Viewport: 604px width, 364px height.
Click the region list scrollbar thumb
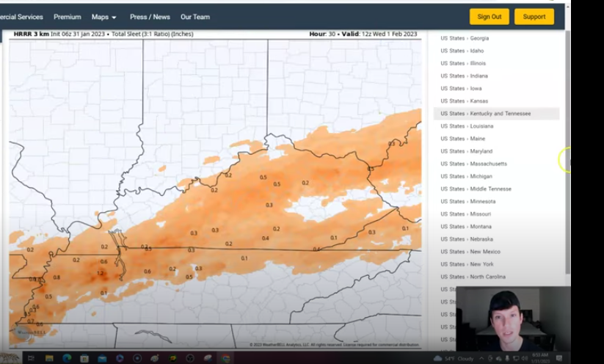pyautogui.click(x=567, y=152)
